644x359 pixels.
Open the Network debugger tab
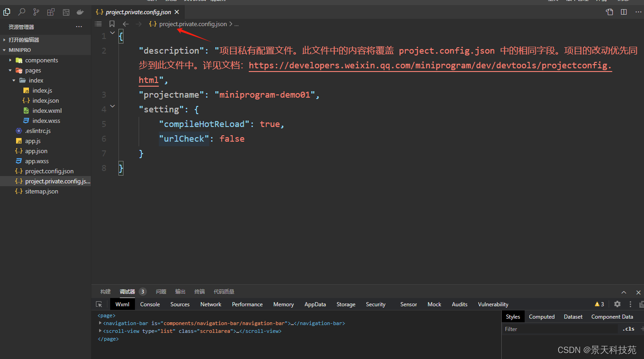point(211,304)
